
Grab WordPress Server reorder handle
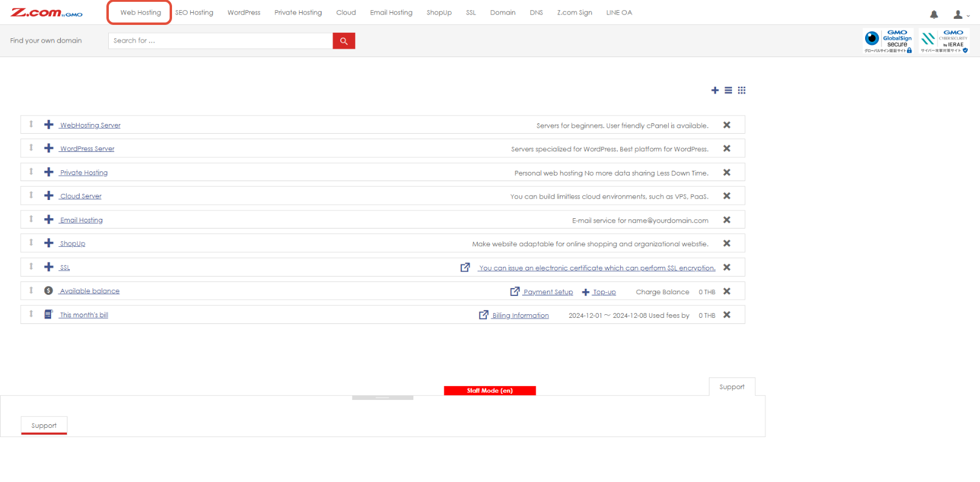click(x=31, y=148)
